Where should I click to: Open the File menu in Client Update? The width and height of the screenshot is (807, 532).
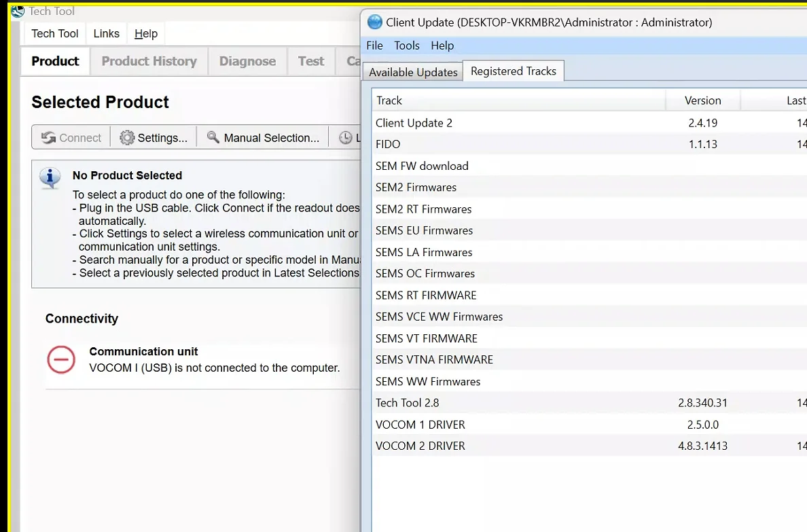click(x=375, y=46)
